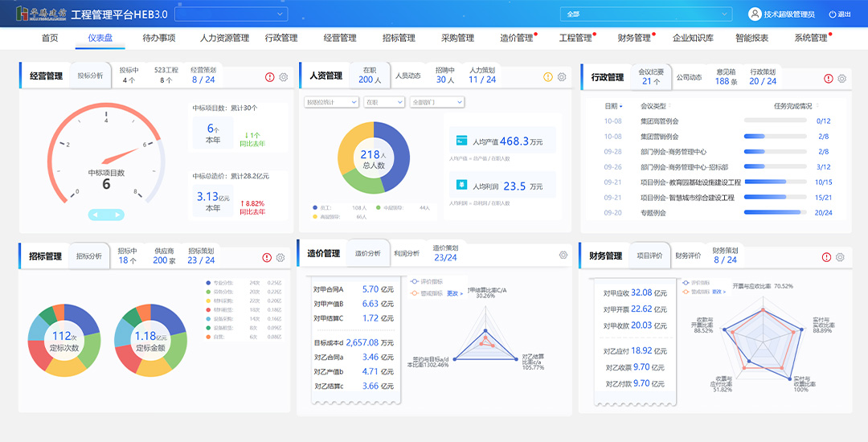Click the 定标金额 donut chart
Image resolution: width=868 pixels, height=442 pixels.
tap(150, 340)
